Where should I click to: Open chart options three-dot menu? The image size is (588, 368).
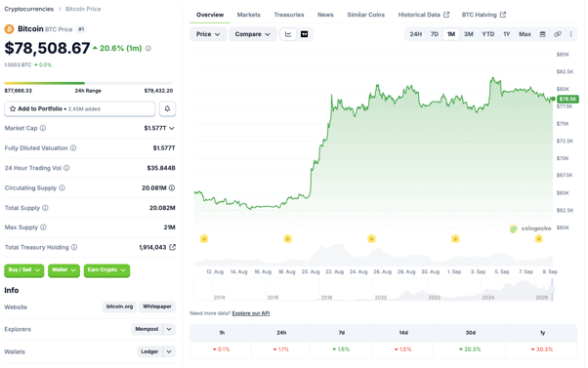[570, 34]
